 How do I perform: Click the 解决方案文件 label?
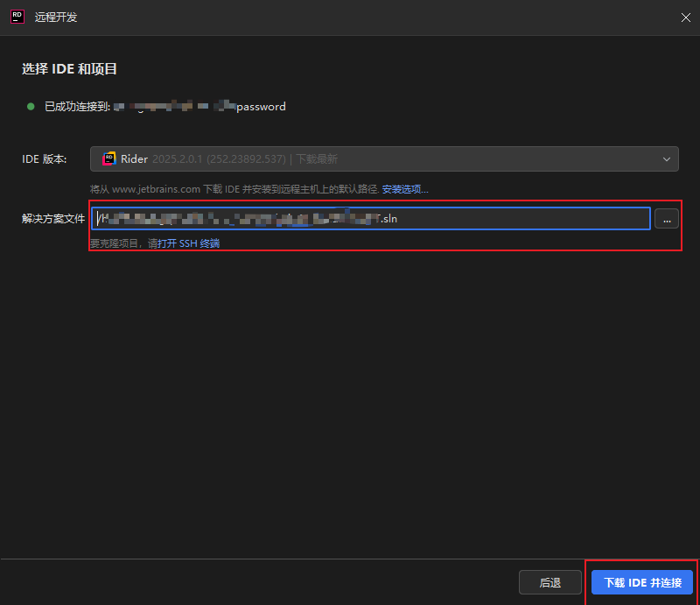[52, 219]
